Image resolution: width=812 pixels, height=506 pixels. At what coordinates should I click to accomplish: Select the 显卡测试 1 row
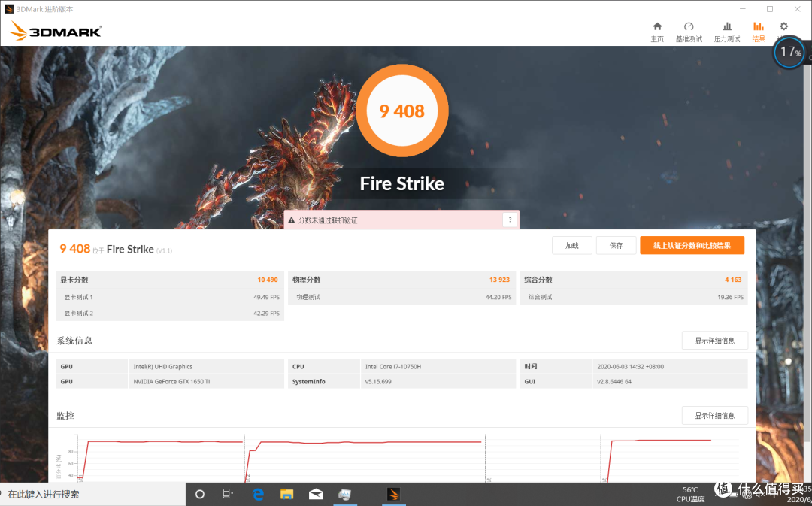[171, 297]
